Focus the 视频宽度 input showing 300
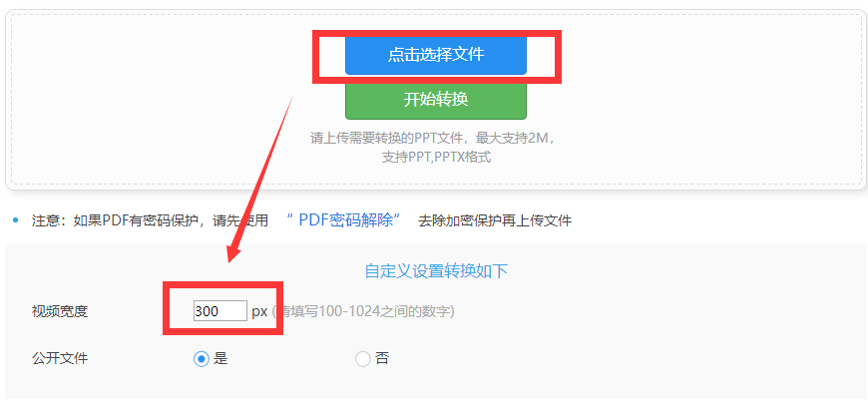 pos(219,311)
